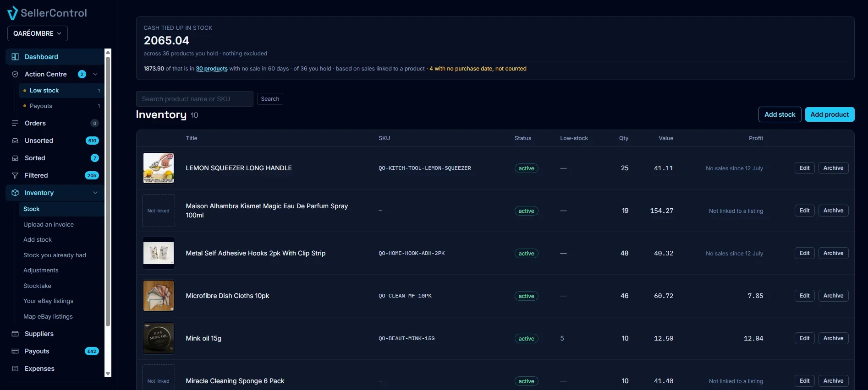Click the Orders list icon
Screen dimensions: 868x390
pos(15,123)
